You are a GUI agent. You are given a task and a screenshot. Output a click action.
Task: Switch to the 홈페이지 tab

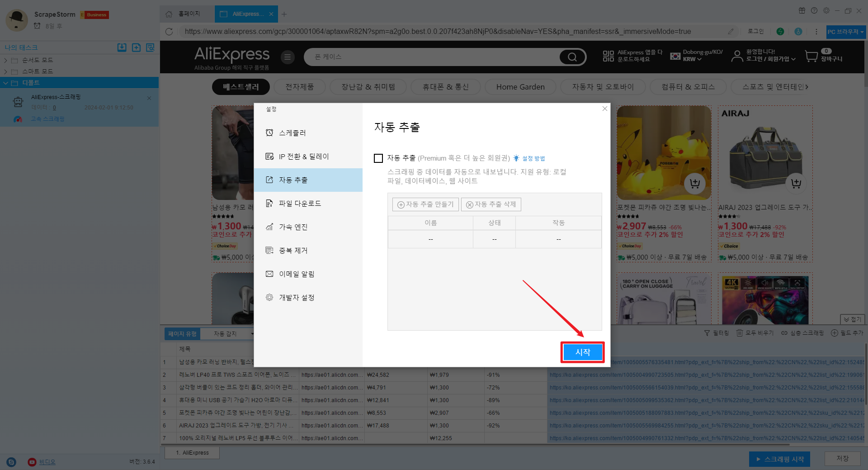tap(186, 14)
